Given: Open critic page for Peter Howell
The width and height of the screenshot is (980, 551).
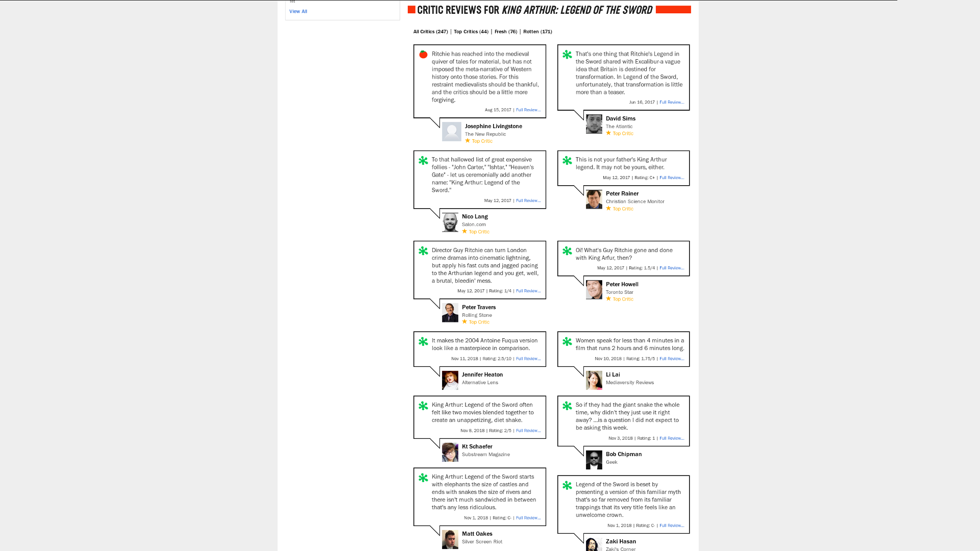Looking at the screenshot, I should click(x=622, y=284).
